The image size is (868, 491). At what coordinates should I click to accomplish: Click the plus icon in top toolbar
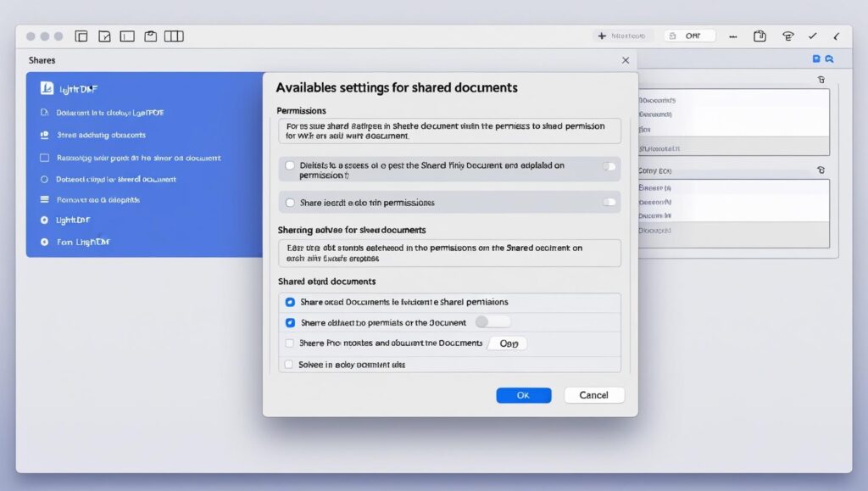[x=602, y=36]
